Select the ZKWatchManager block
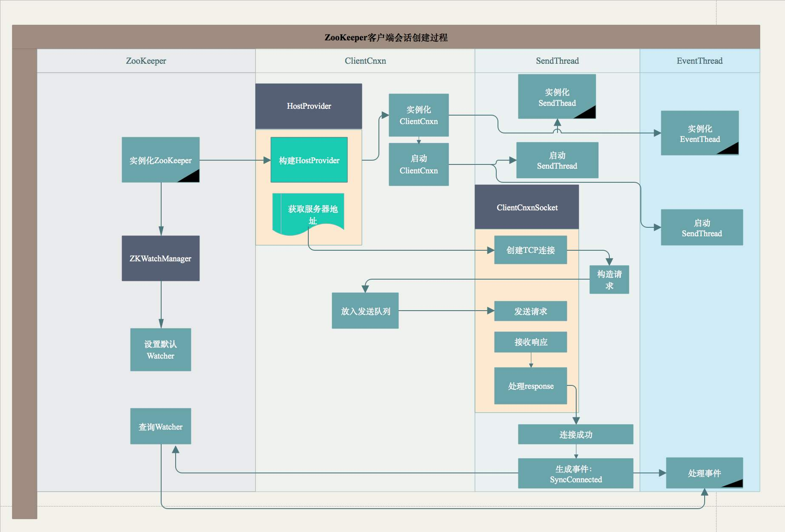Screen dimensions: 785x532 pos(161,258)
